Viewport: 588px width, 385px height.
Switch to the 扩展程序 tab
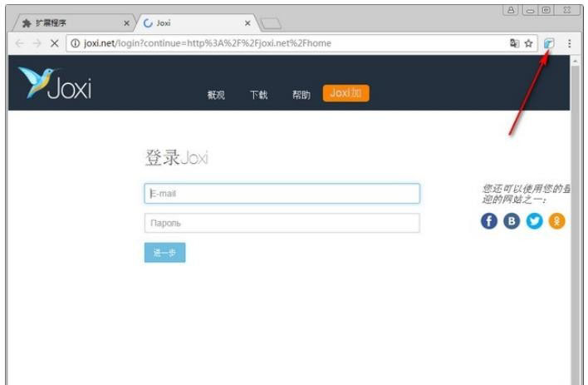[73, 23]
